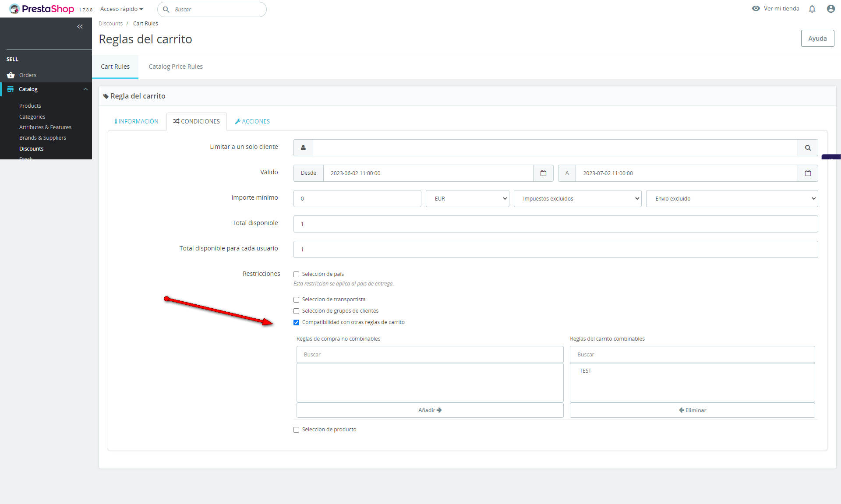Click the customer search magnifier icon
The image size is (841, 504).
point(808,148)
